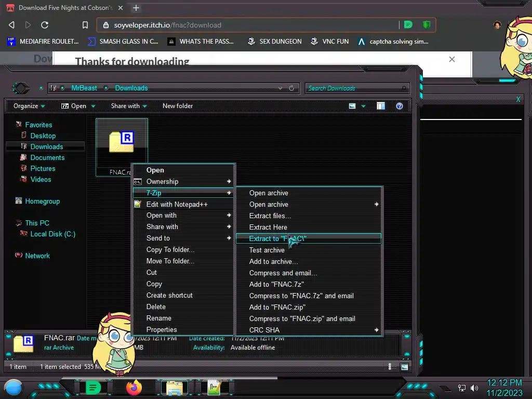Select This PC in the sidebar
Viewport: 532px width, 399px height.
[37, 223]
